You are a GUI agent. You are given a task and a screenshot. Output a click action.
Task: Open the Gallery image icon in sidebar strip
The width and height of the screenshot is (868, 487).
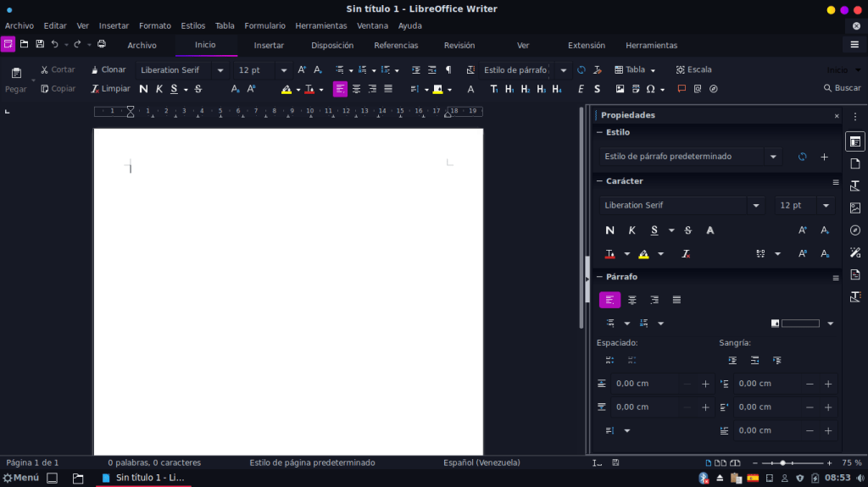[854, 208]
